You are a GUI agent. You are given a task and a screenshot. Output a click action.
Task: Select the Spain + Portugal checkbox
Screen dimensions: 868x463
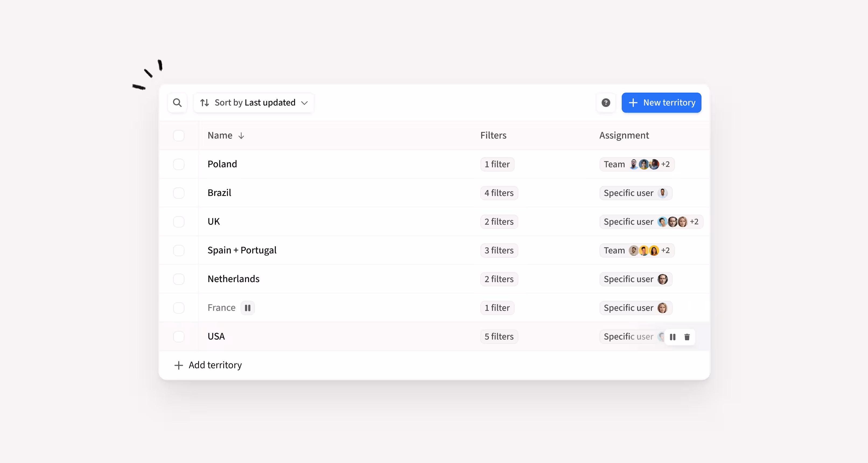pos(178,250)
